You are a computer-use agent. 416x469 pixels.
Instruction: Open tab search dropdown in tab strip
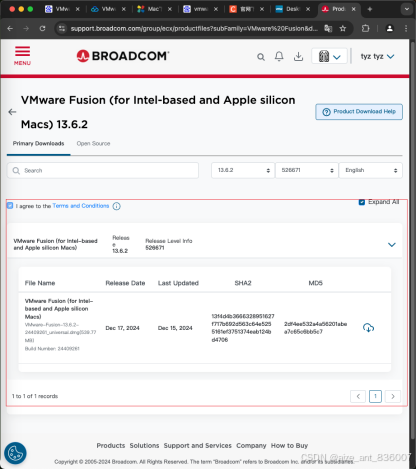(407, 9)
